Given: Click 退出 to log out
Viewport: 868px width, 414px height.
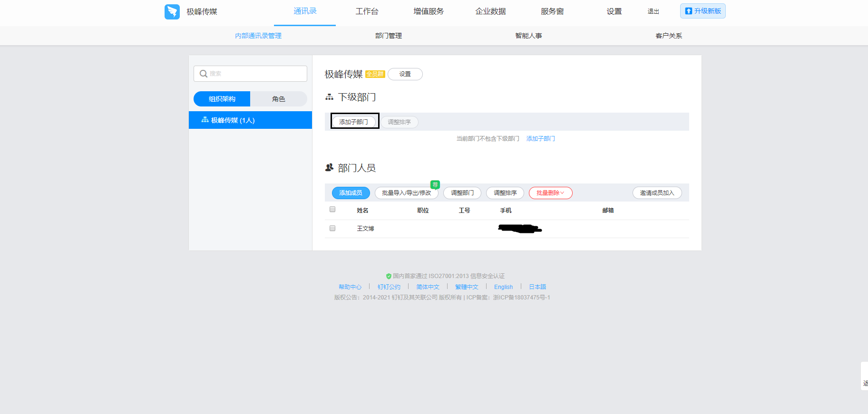Looking at the screenshot, I should [653, 11].
